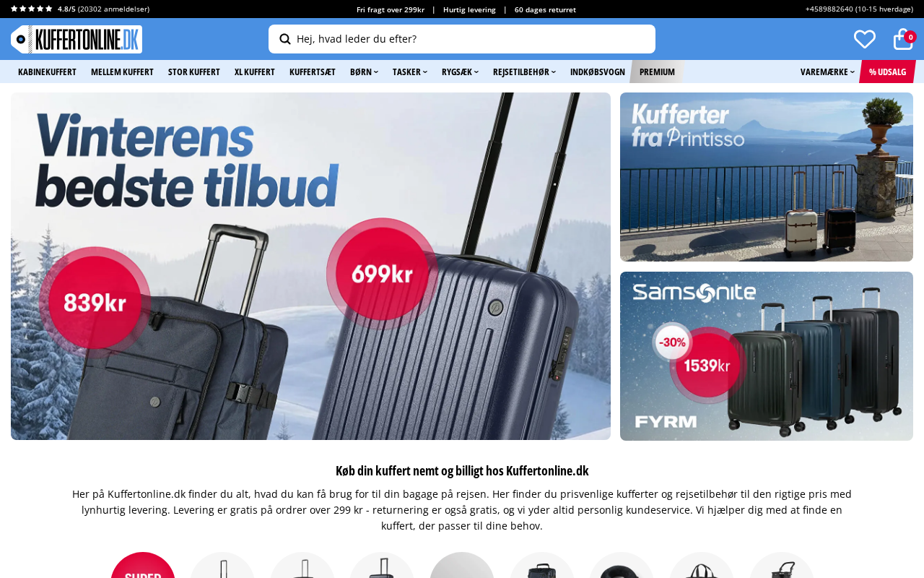Expand the Varemærke dropdown menu
The width and height of the screenshot is (924, 578).
click(827, 72)
